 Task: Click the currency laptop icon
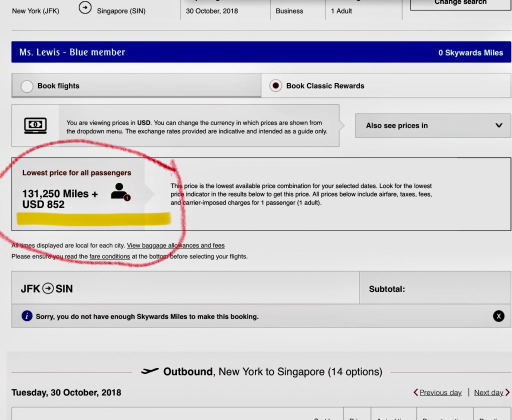35,125
